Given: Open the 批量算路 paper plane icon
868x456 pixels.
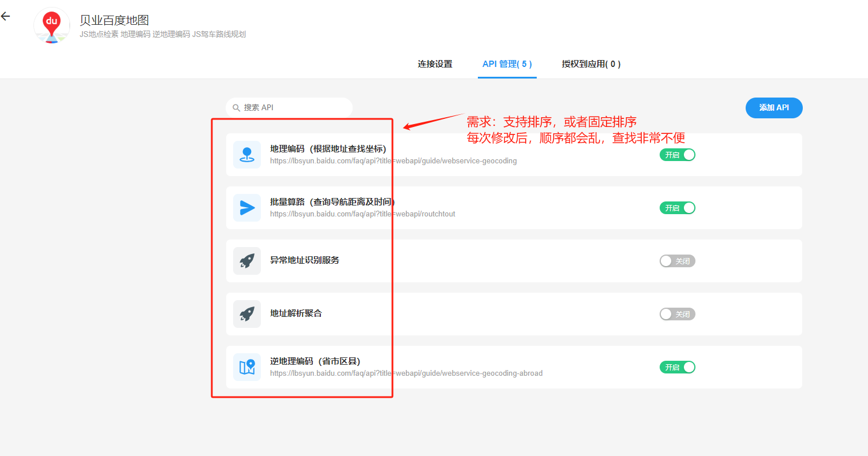Looking at the screenshot, I should [x=247, y=208].
